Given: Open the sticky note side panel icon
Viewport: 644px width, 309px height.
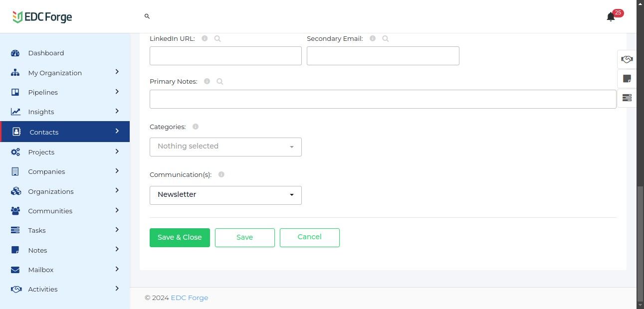Looking at the screenshot, I should [627, 79].
